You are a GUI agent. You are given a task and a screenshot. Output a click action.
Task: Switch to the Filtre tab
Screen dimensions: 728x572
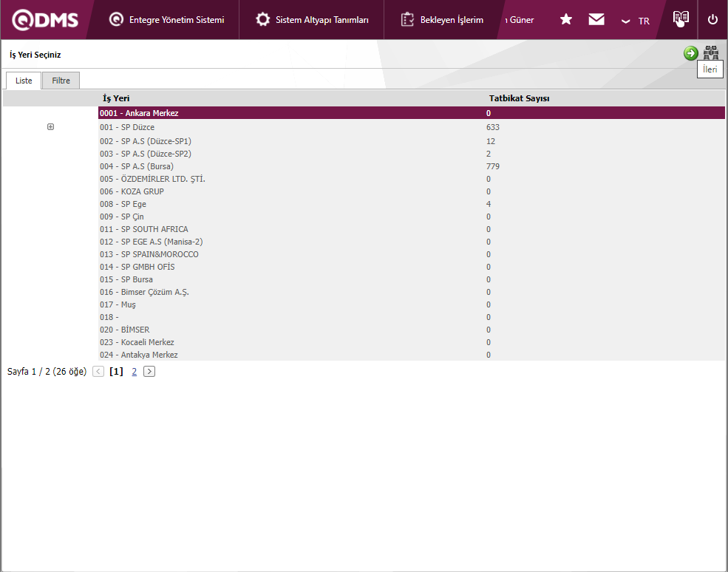point(61,81)
